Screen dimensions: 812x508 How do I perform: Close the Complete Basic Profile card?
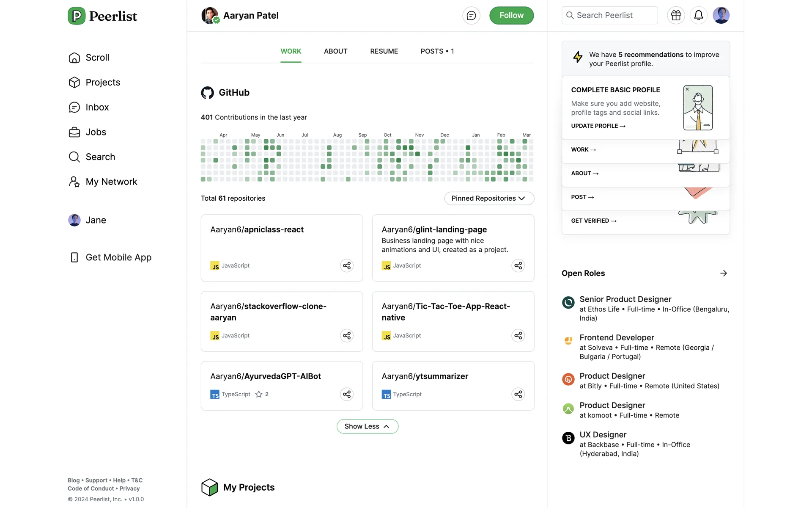click(x=687, y=89)
